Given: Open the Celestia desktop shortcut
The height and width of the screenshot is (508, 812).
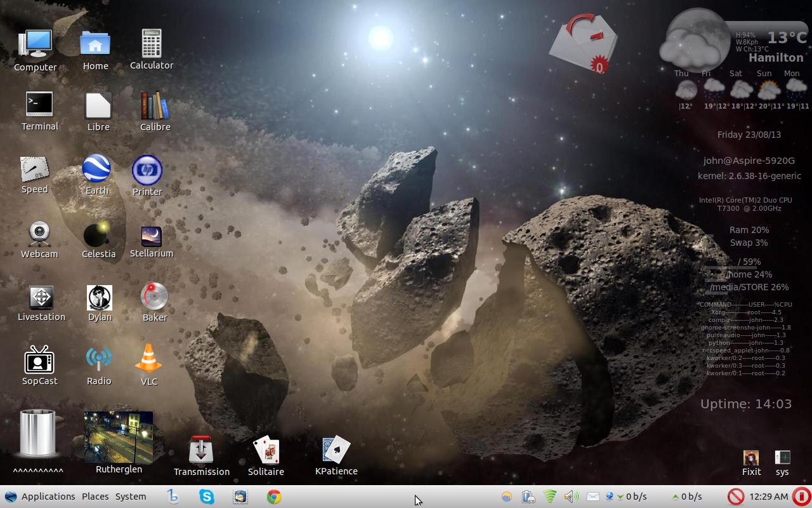Looking at the screenshot, I should (98, 235).
